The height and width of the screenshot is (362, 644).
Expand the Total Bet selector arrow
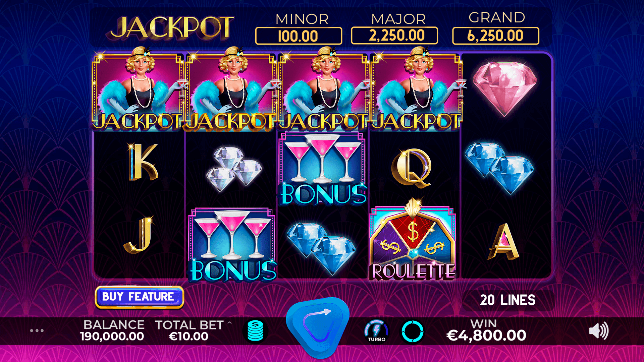[229, 323]
